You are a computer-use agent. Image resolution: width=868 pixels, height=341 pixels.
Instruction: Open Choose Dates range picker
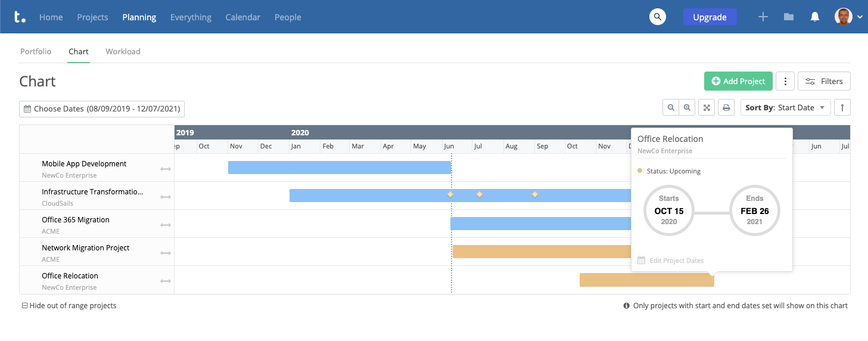pyautogui.click(x=102, y=109)
